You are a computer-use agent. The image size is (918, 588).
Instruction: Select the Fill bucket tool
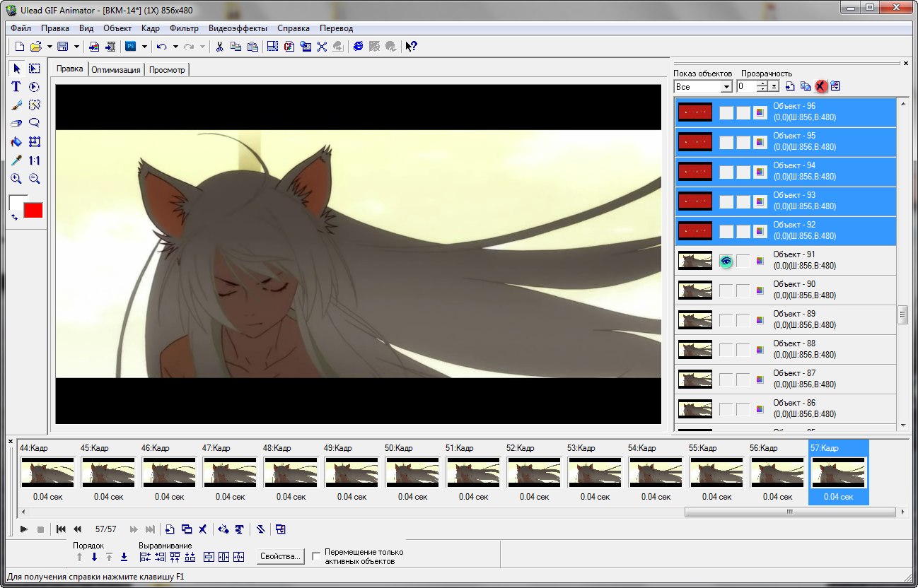(16, 142)
